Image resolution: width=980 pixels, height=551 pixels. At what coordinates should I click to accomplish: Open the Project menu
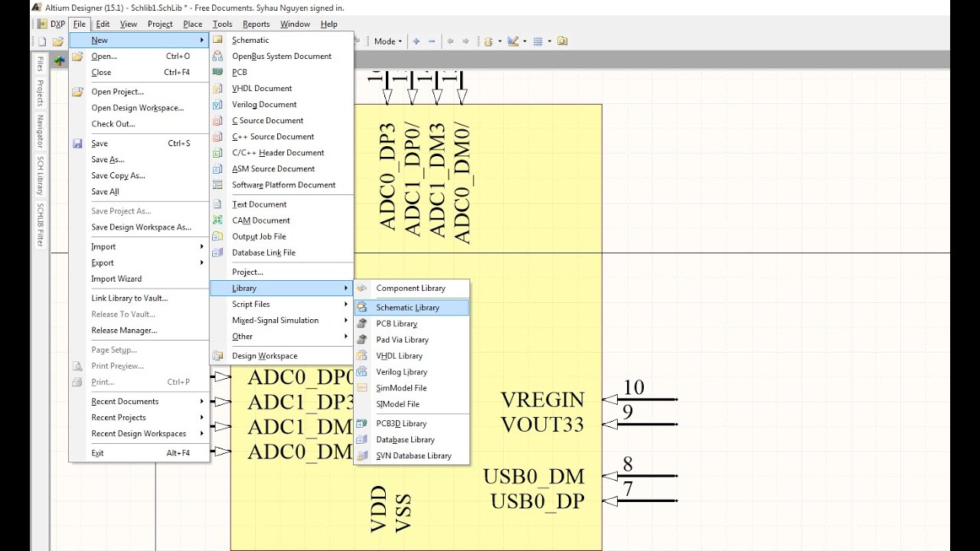point(160,24)
